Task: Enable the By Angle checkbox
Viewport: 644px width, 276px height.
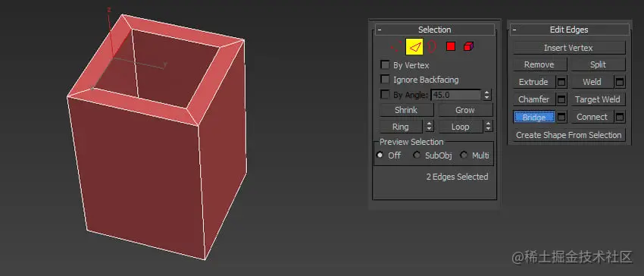Action: pos(385,95)
